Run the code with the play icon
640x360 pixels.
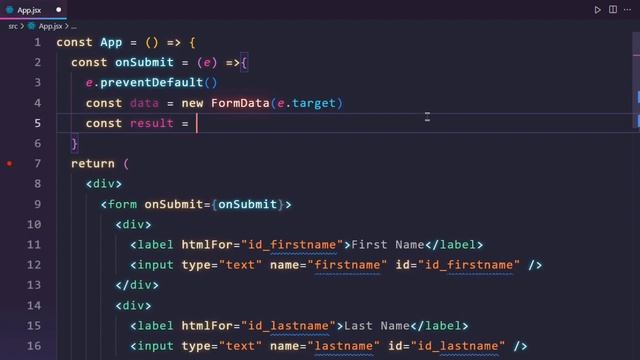point(598,10)
